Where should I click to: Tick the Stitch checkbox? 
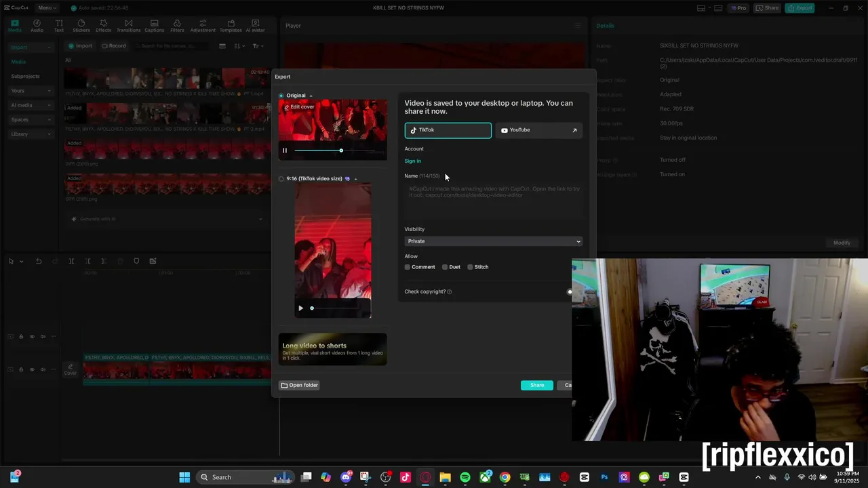(x=470, y=267)
